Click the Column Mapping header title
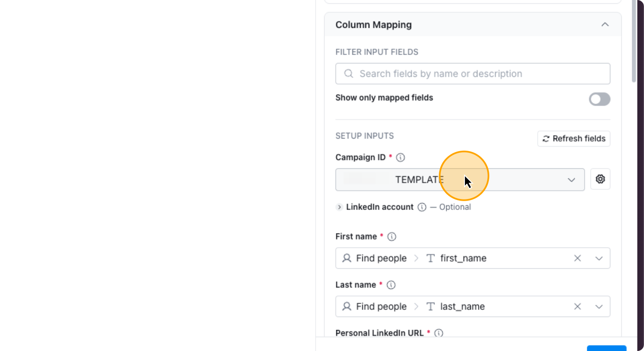This screenshot has width=644, height=351. click(x=373, y=25)
